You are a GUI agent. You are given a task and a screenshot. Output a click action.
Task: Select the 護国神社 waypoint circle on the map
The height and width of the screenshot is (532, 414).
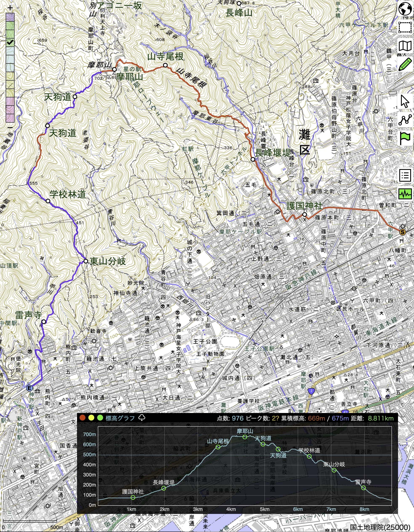pos(305,215)
